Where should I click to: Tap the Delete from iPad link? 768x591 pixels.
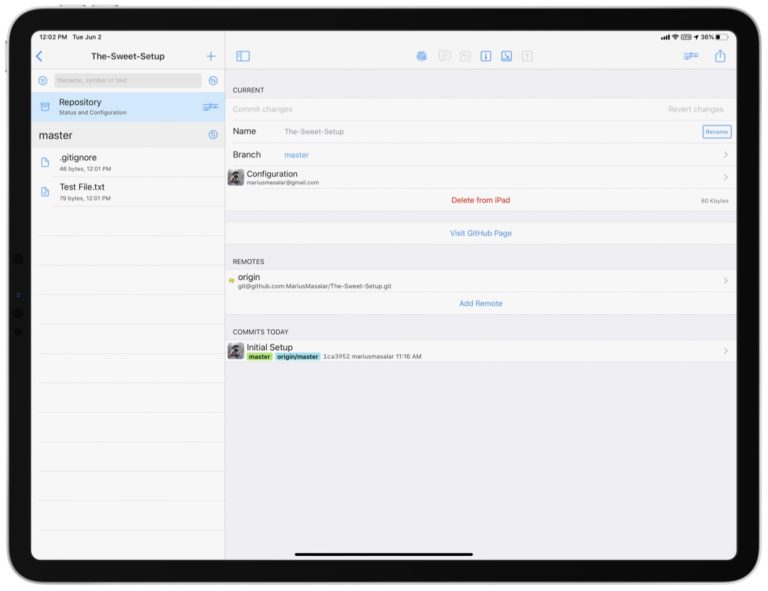[x=480, y=201]
